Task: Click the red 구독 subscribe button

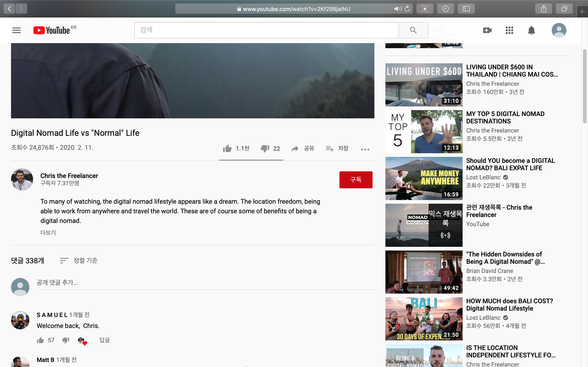Action: (356, 180)
